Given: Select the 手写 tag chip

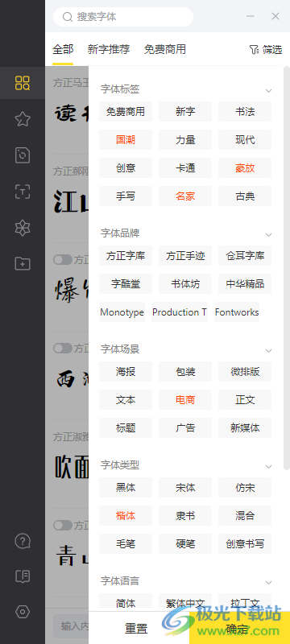Looking at the screenshot, I should coord(126,196).
